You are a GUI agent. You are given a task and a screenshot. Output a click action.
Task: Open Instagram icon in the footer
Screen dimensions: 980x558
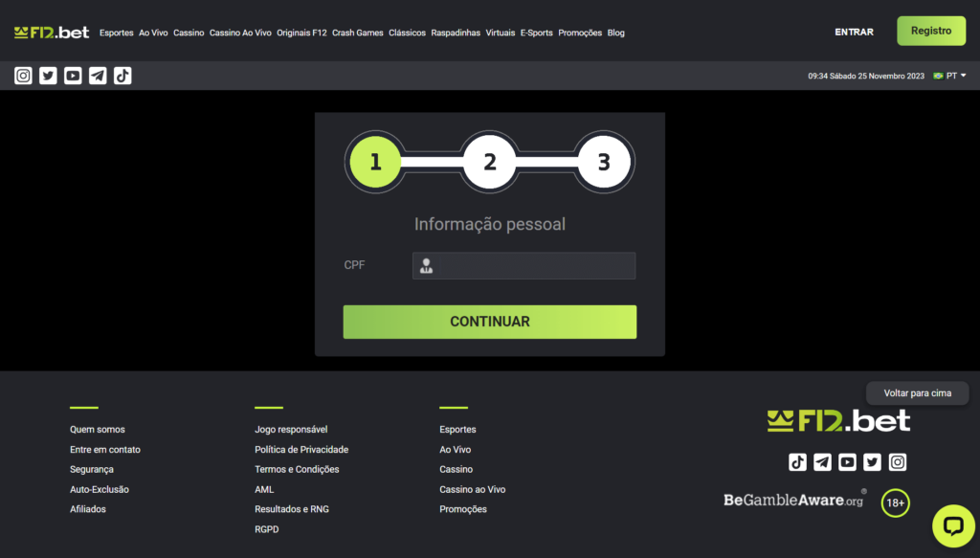tap(898, 462)
